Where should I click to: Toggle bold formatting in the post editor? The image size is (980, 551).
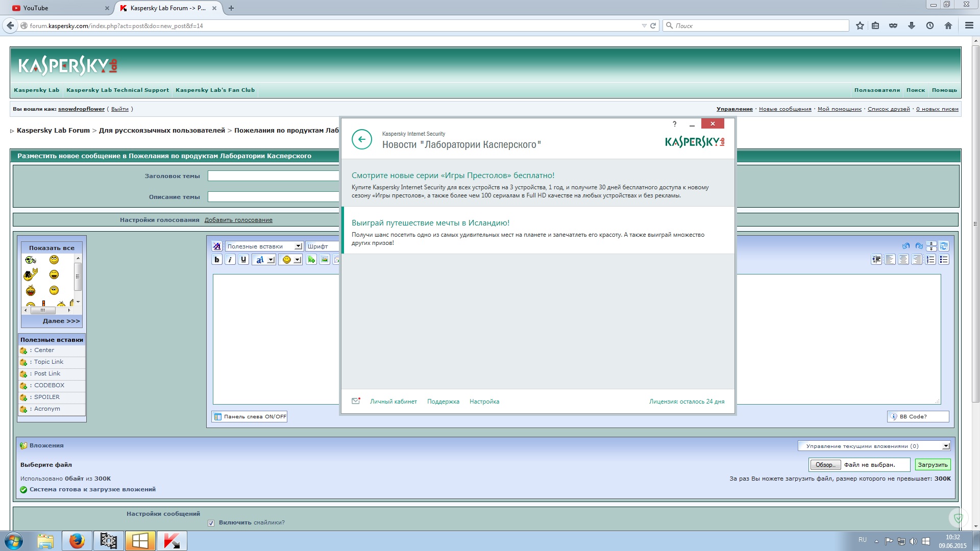coord(217,260)
